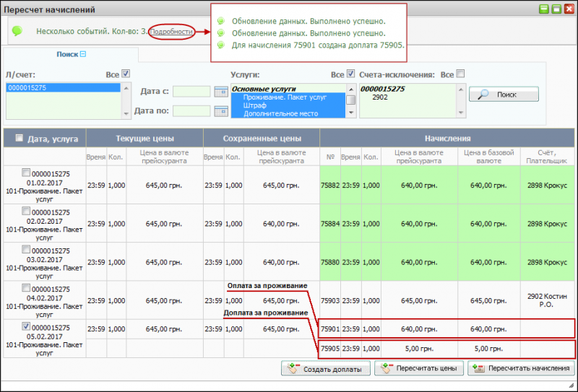Viewport: 578px width, 392px height.
Task: Open the Подробности details link
Action: click(x=171, y=32)
